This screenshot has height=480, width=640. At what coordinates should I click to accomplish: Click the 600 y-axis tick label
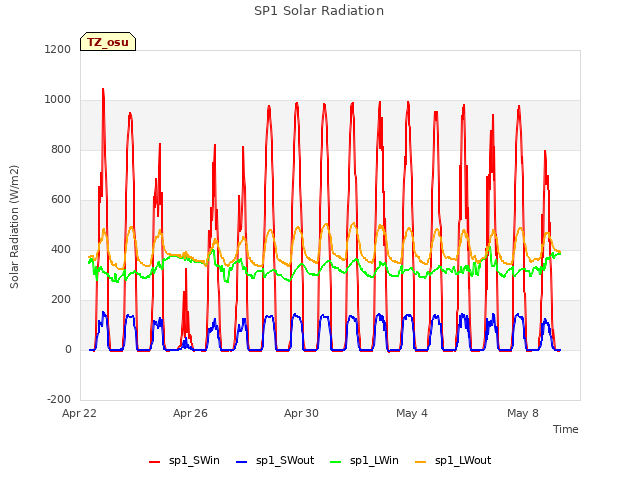pos(61,200)
